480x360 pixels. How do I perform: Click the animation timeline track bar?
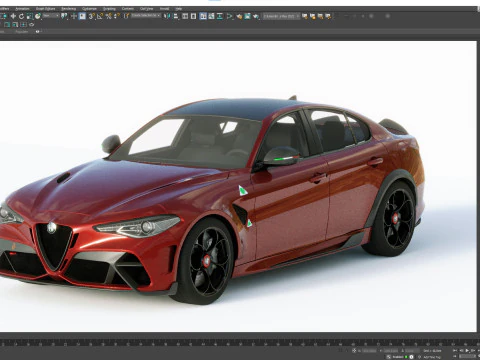(240, 343)
